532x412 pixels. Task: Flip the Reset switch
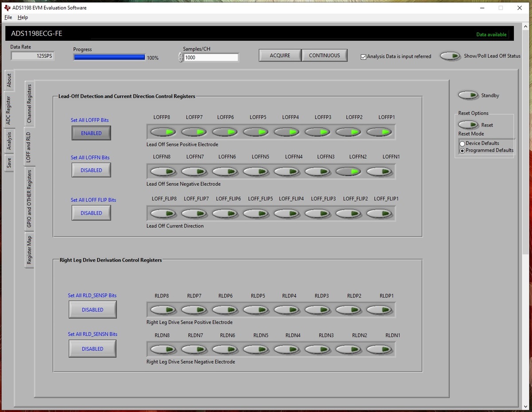468,125
